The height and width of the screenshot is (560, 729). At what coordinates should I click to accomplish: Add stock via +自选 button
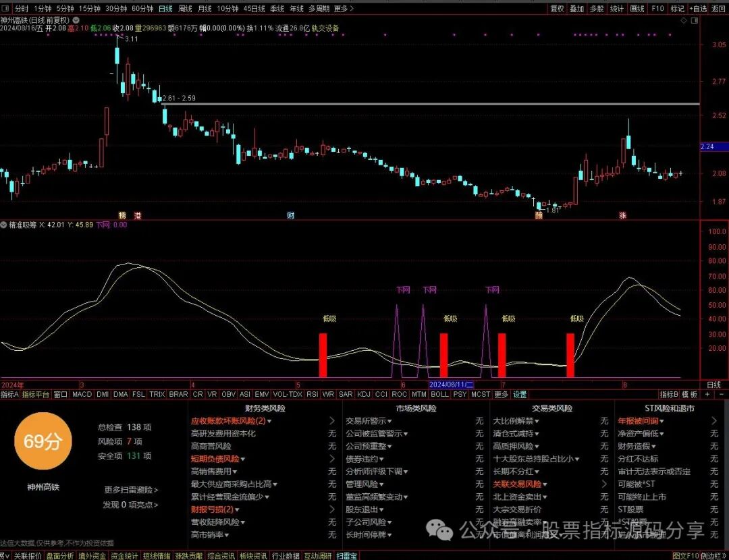click(699, 8)
